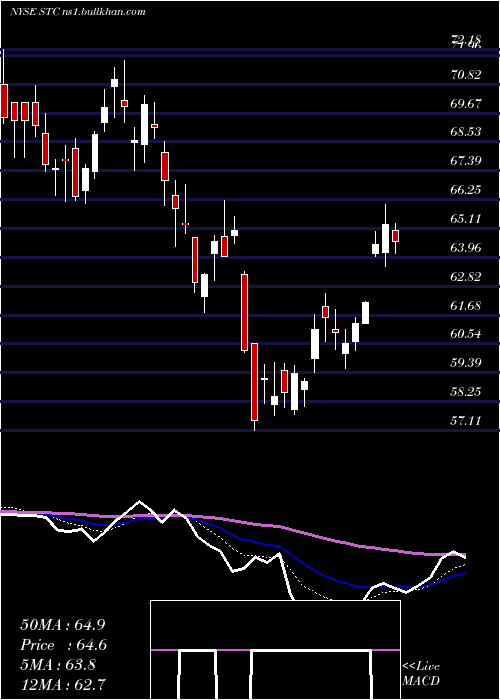The image size is (500, 700).
Task: Click the last red candlestick near 65.11
Action: pos(395,236)
